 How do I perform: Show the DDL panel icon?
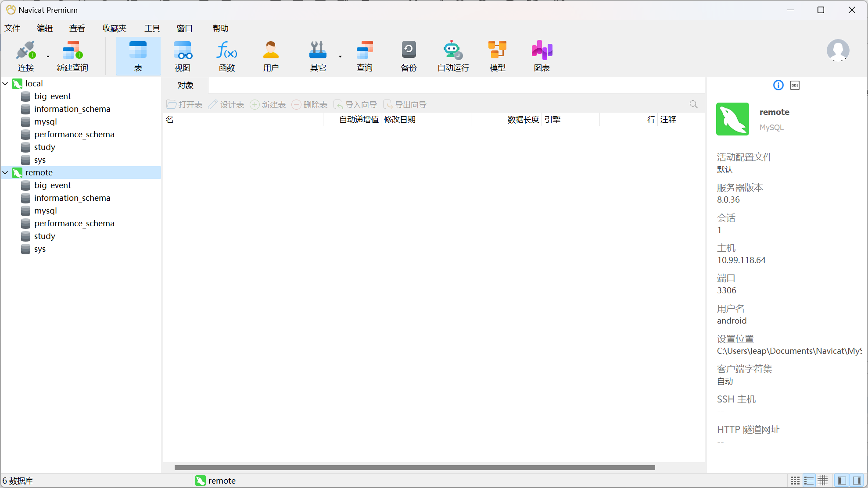point(795,85)
